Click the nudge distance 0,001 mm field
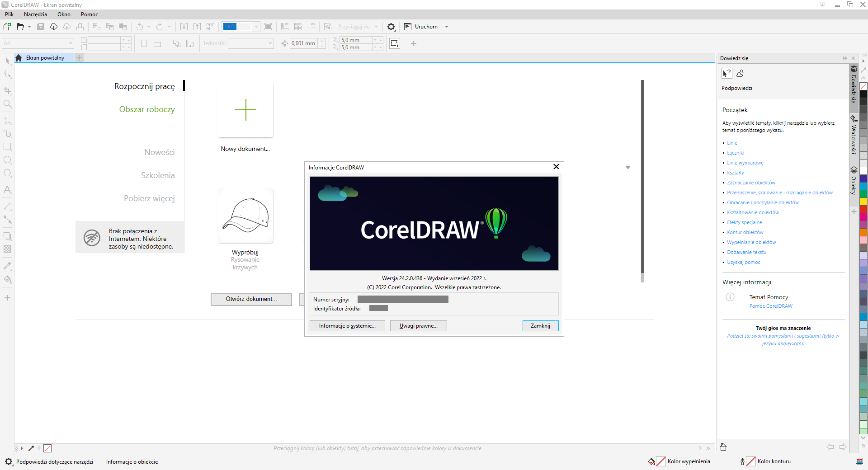 (x=303, y=43)
